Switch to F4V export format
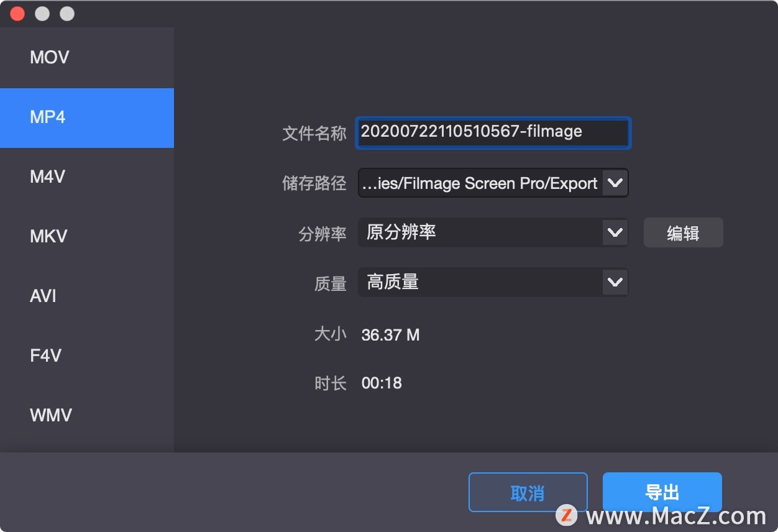The image size is (778, 532). tap(87, 356)
